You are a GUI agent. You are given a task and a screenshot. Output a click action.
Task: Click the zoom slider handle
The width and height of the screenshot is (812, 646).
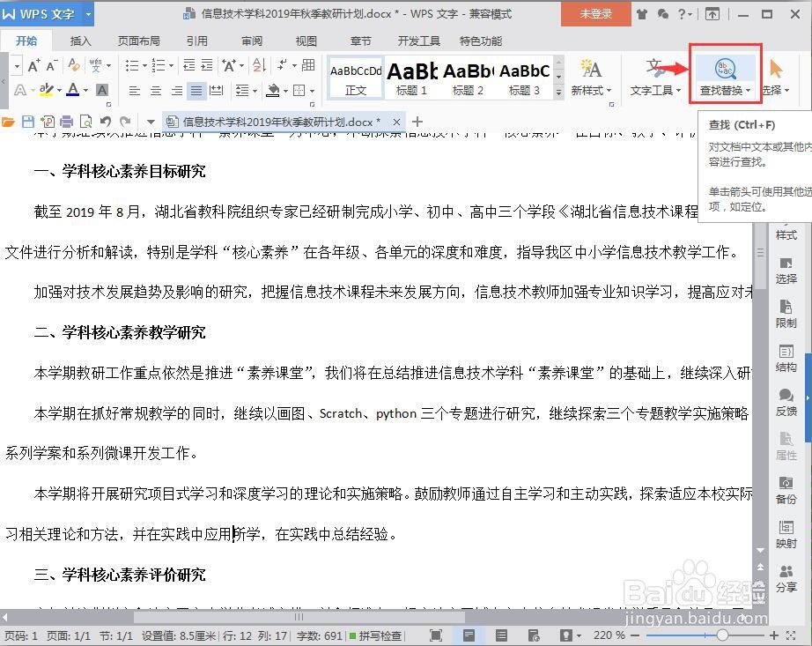(722, 635)
